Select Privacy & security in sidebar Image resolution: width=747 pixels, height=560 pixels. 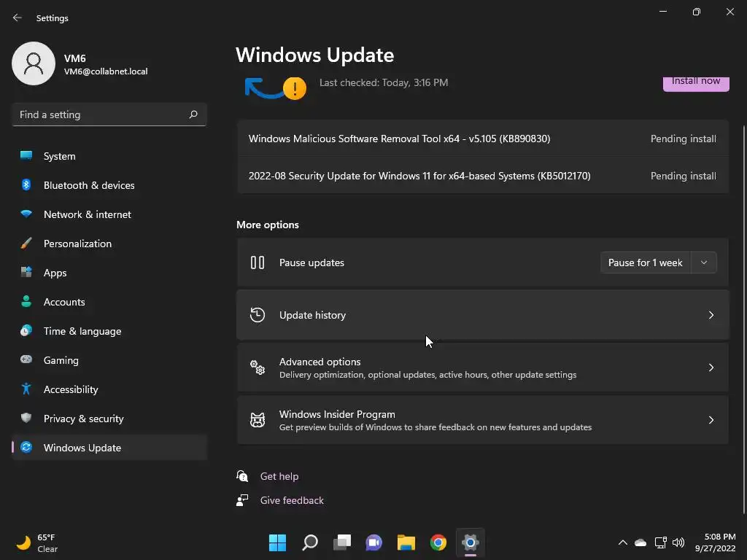tap(109, 418)
